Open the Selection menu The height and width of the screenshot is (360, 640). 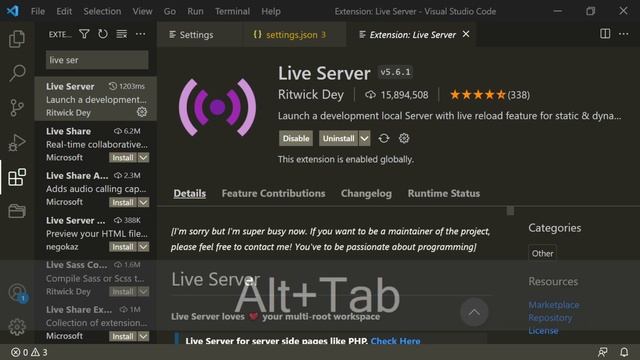tap(102, 11)
